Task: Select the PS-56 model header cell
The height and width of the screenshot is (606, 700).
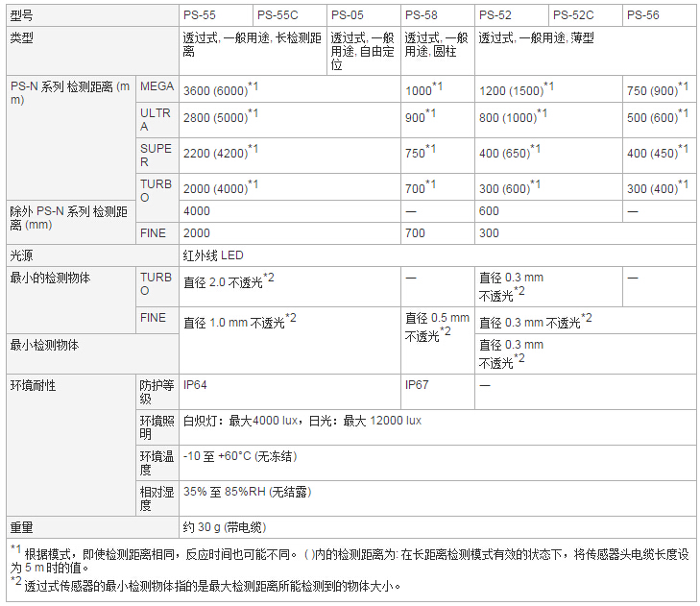Action: 642,15
